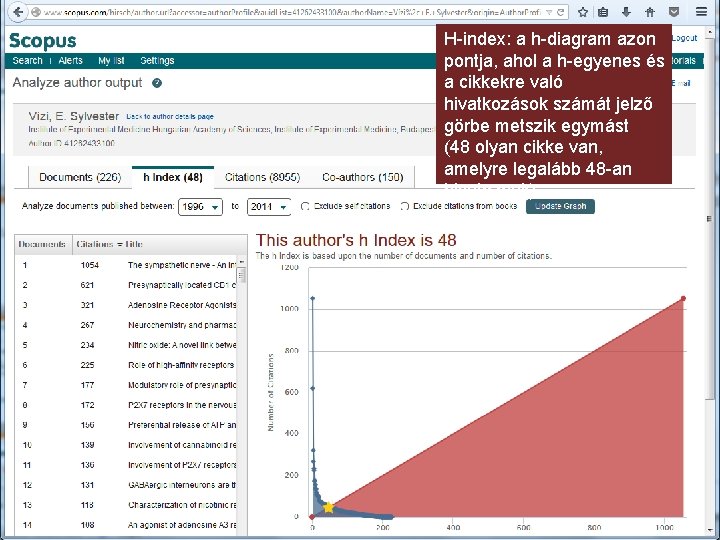Click the help question mark icon

click(x=157, y=83)
